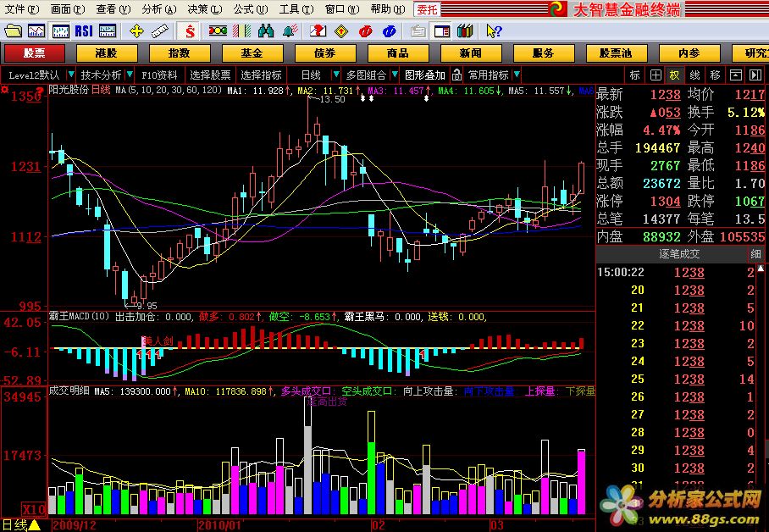Click the red dollar sign icon
Viewport: 769px width, 532px height.
[x=190, y=31]
